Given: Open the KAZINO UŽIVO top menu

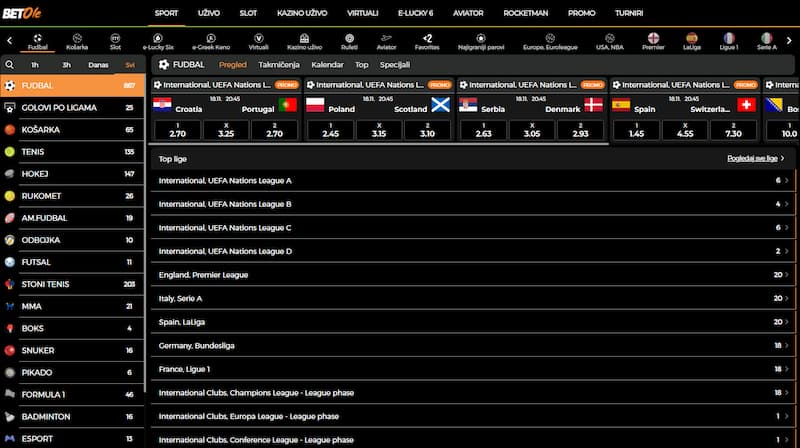Looking at the screenshot, I should click(x=302, y=13).
